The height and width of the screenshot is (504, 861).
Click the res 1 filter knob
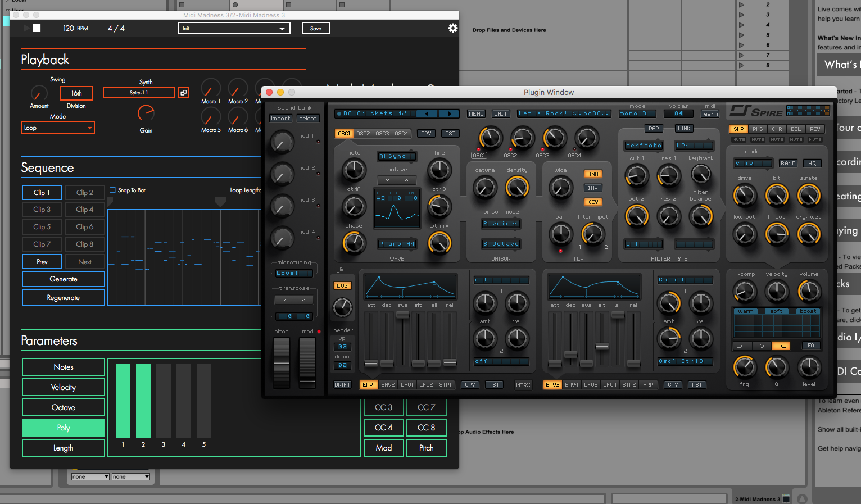point(668,176)
